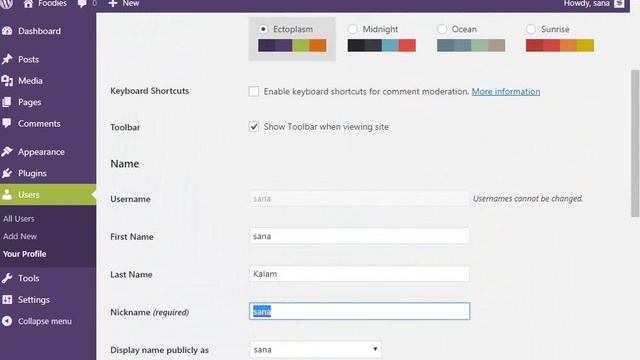The image size is (640, 360).
Task: Click the Ocean color palette swatch
Action: [471, 45]
